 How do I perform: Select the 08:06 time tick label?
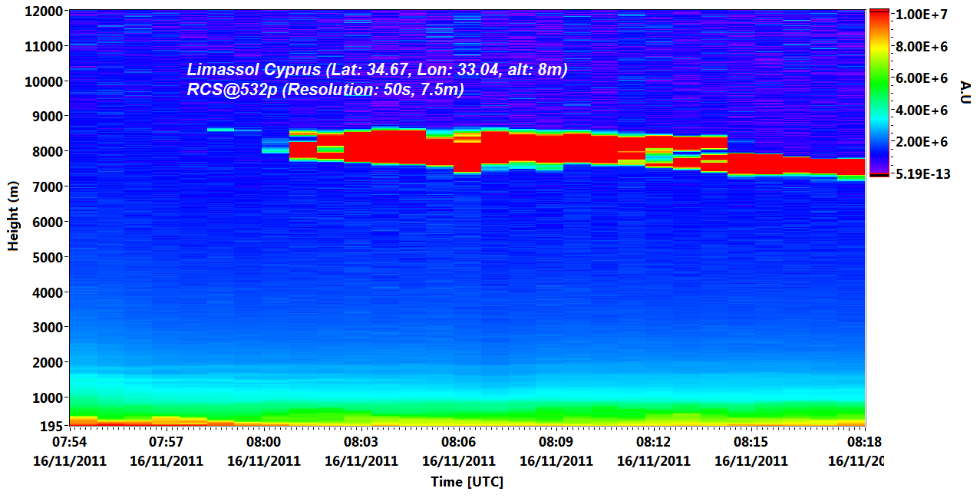[458, 443]
